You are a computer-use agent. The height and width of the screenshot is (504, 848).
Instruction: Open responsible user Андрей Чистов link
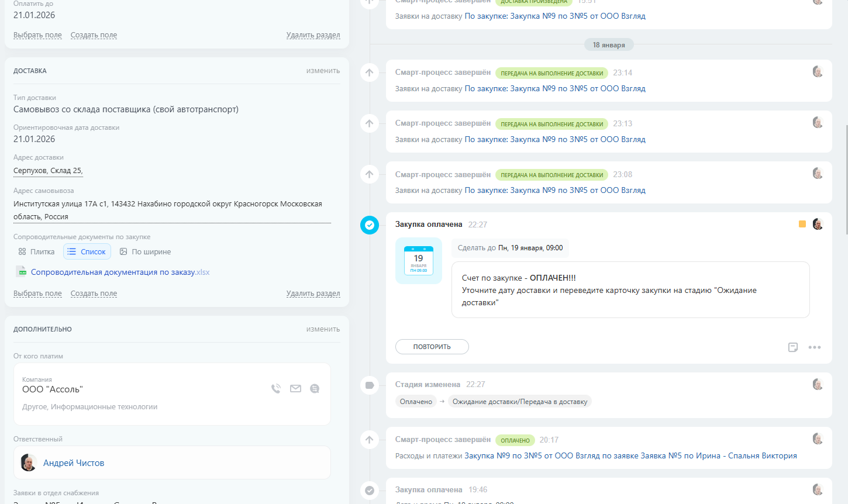click(74, 463)
